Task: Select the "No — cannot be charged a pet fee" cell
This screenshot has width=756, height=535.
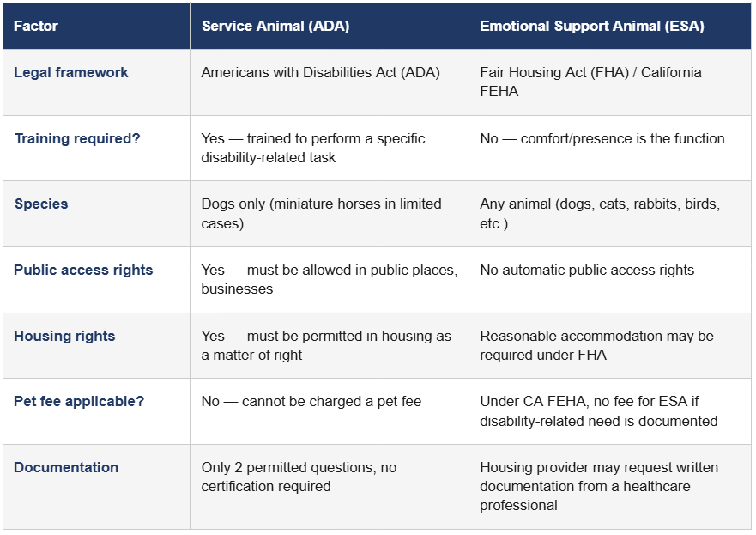Action: tap(311, 402)
